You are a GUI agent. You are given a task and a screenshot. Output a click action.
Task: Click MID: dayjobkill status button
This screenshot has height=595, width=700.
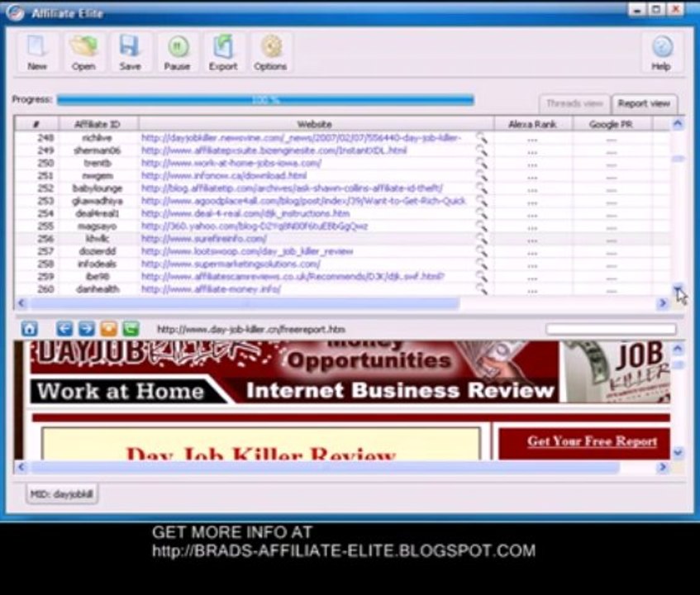pos(62,493)
